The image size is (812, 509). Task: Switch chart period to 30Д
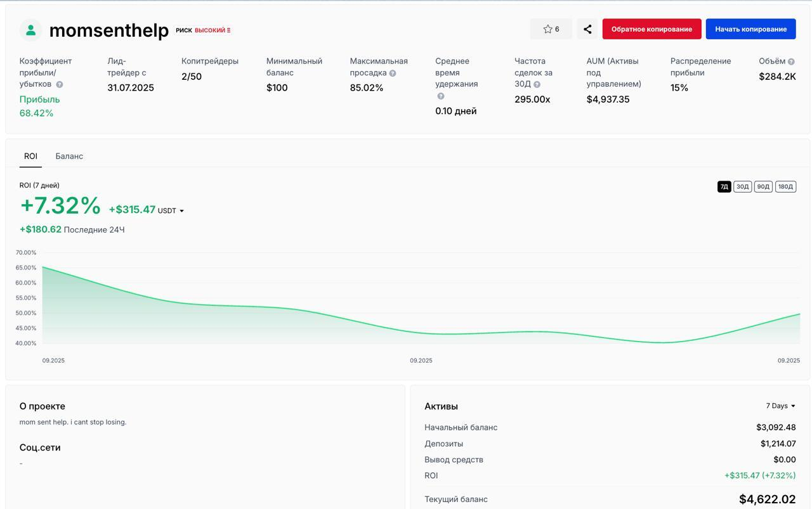coord(742,186)
